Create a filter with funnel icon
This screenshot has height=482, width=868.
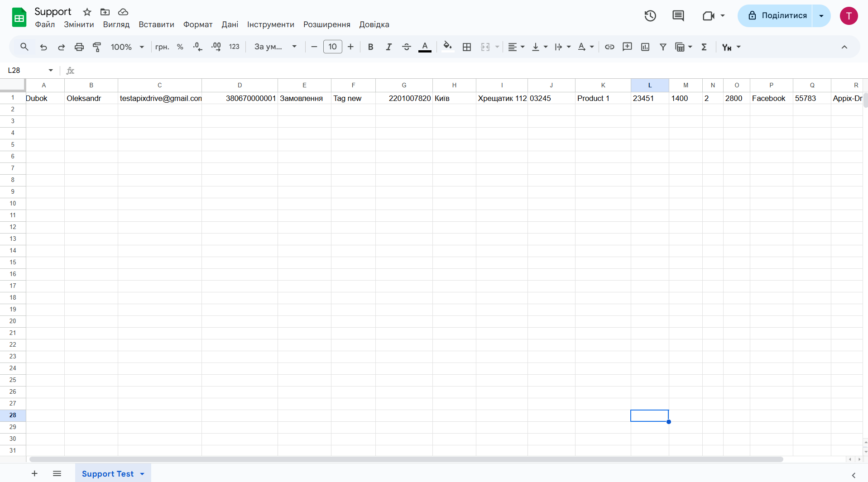[x=663, y=47]
